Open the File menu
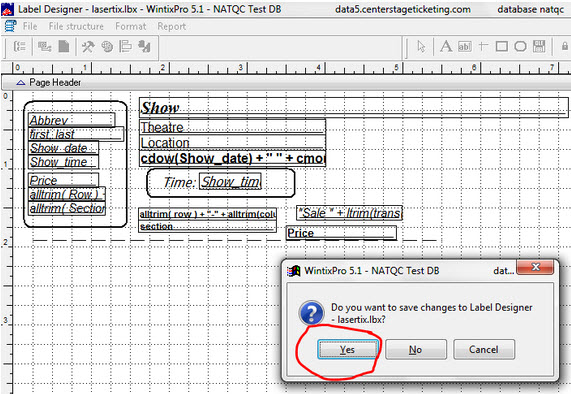The width and height of the screenshot is (571, 394). click(x=30, y=27)
